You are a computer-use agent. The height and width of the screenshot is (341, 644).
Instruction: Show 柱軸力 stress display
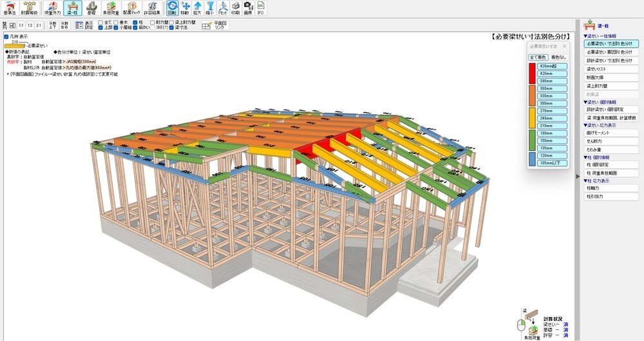coord(611,188)
